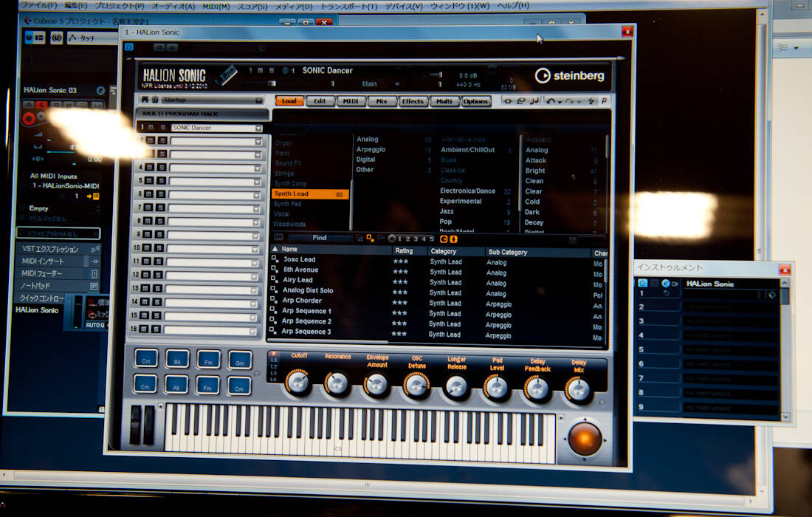Click the Find search field
The height and width of the screenshot is (517, 812).
[320, 238]
